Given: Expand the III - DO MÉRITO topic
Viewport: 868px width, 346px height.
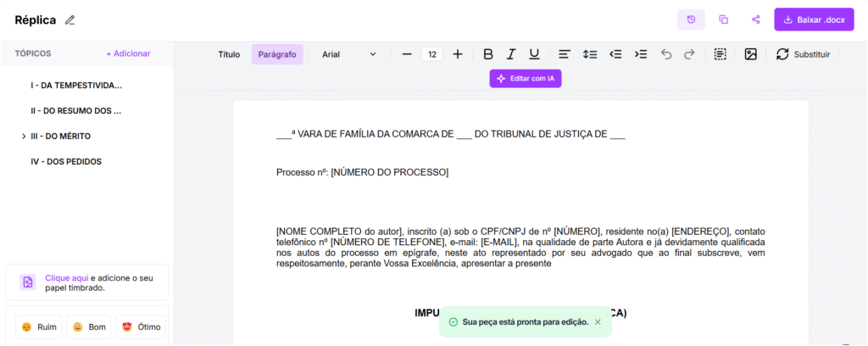Looking at the screenshot, I should click(24, 136).
